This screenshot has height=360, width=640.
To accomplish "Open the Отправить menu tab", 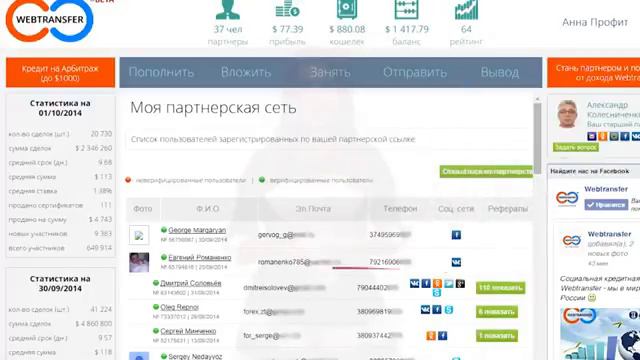I will point(415,72).
